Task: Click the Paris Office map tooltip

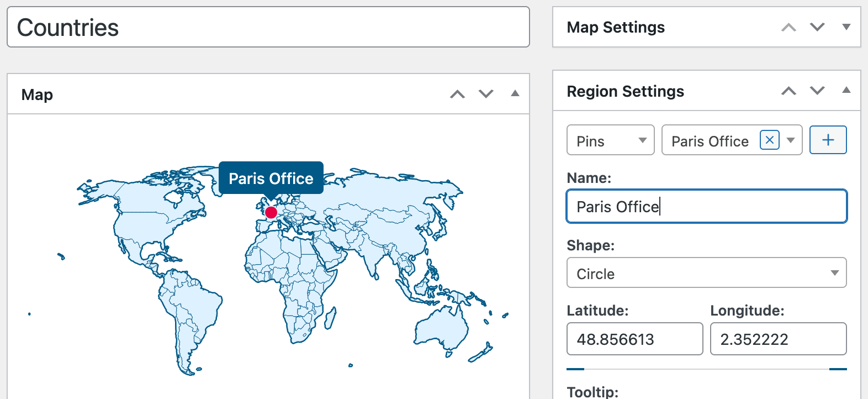Action: (x=271, y=178)
